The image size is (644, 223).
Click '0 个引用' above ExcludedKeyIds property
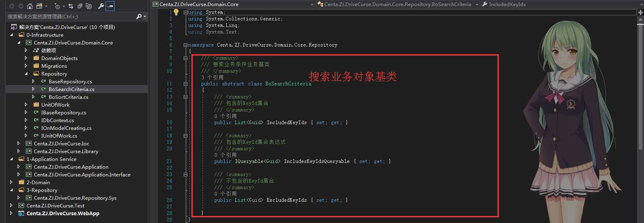[225, 194]
